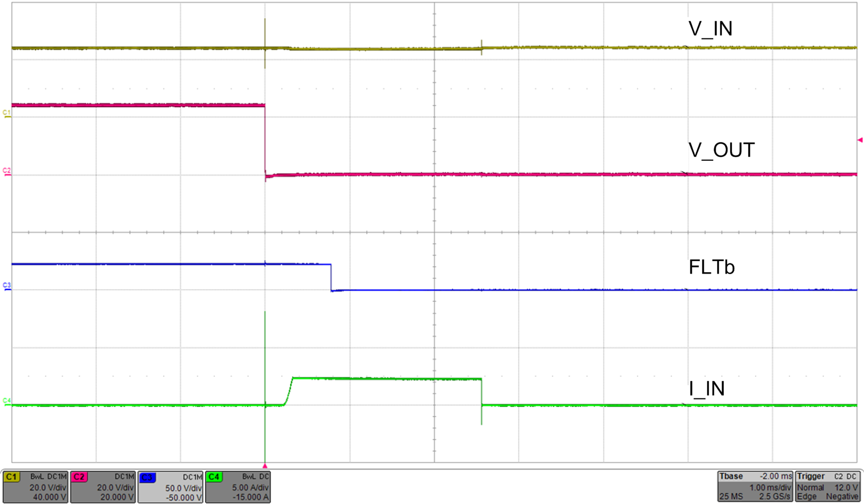Click the blue C3 color badge
This screenshot has height=504, width=864.
(147, 478)
